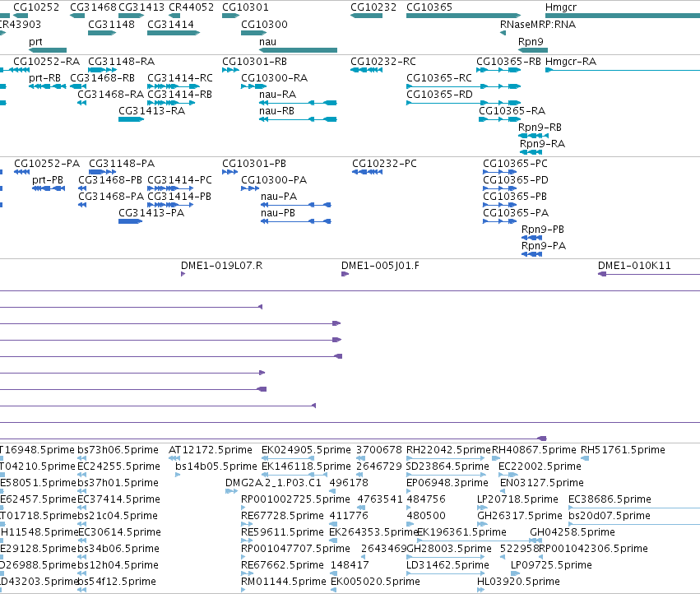This screenshot has width=700, height=594.
Task: Click transcript label CG31468-RB
Action: click(x=102, y=78)
